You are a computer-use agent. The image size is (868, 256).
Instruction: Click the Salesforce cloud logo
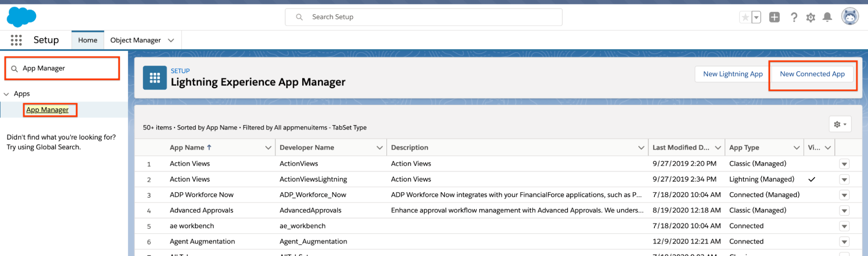[x=21, y=17]
